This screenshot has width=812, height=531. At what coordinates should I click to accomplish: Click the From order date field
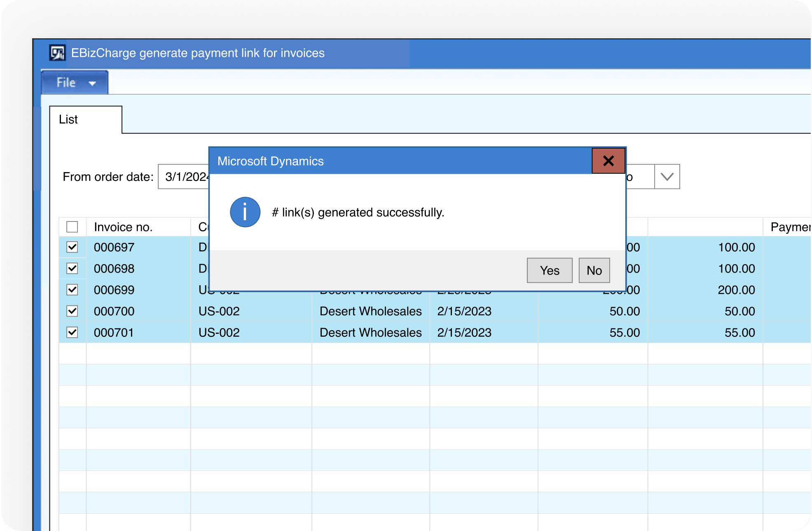click(x=184, y=177)
